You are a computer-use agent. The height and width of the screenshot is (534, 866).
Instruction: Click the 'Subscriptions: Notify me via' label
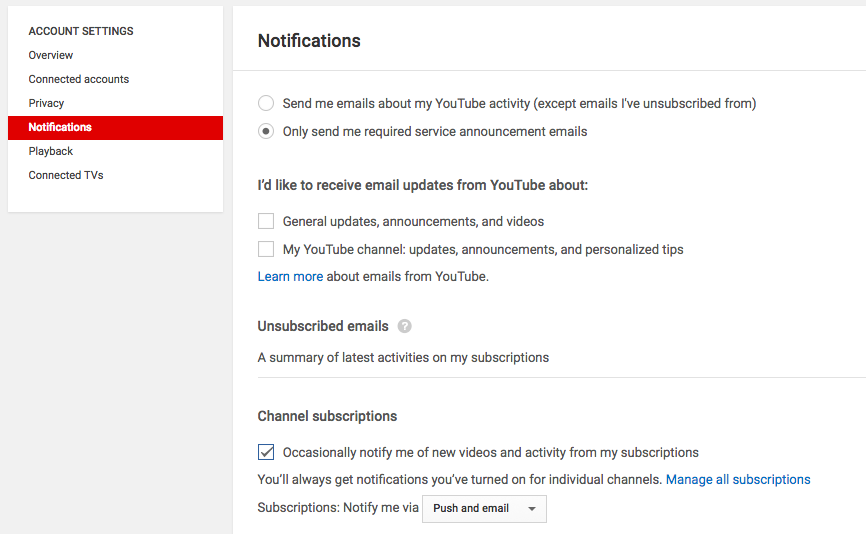pyautogui.click(x=338, y=508)
